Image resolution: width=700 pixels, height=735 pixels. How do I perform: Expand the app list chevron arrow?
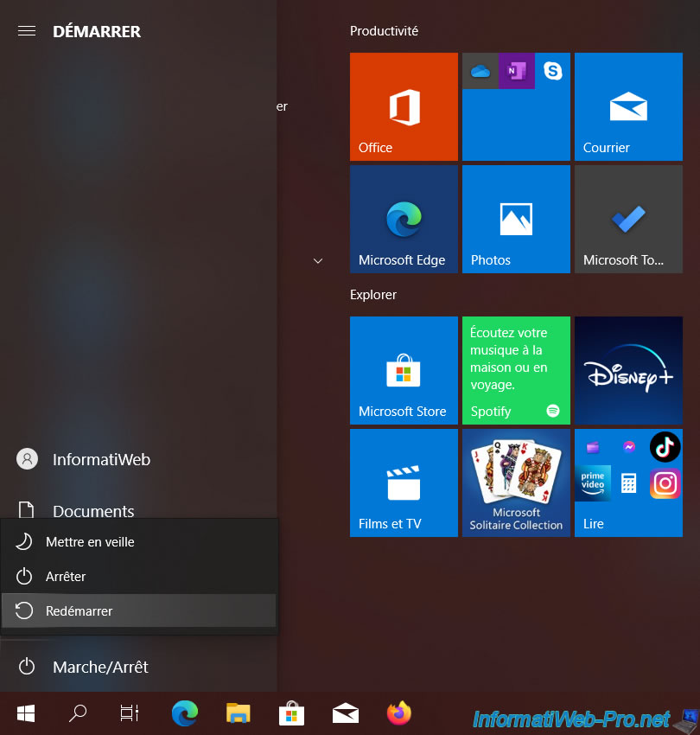click(x=318, y=260)
